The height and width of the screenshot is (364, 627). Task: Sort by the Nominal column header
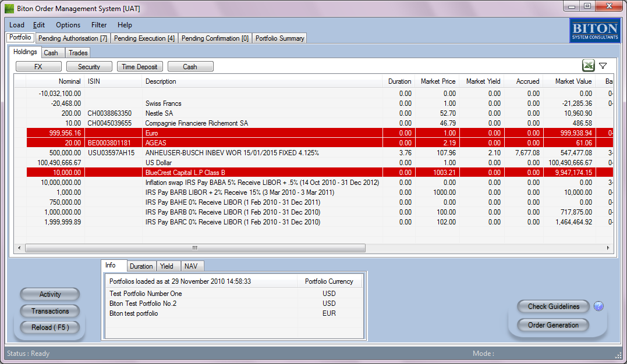point(55,81)
